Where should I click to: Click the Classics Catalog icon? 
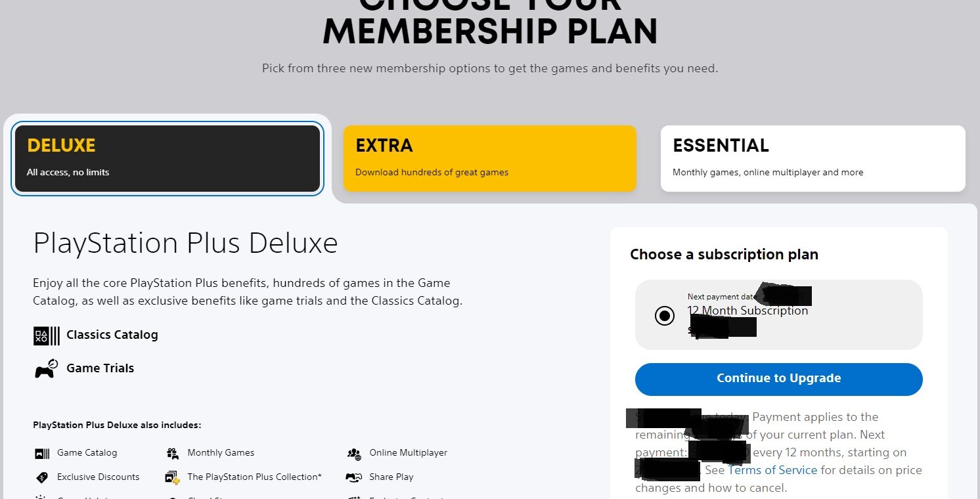point(46,336)
